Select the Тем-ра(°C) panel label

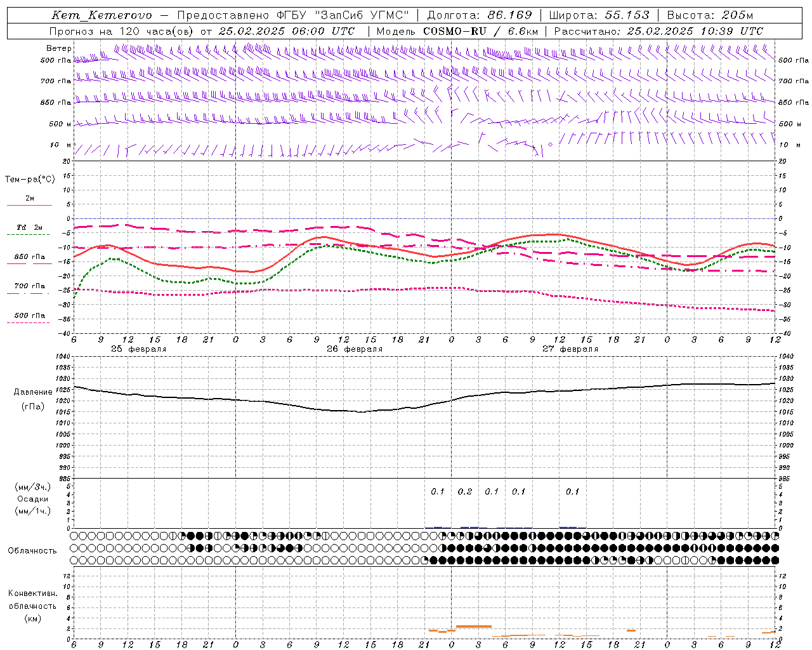point(30,180)
